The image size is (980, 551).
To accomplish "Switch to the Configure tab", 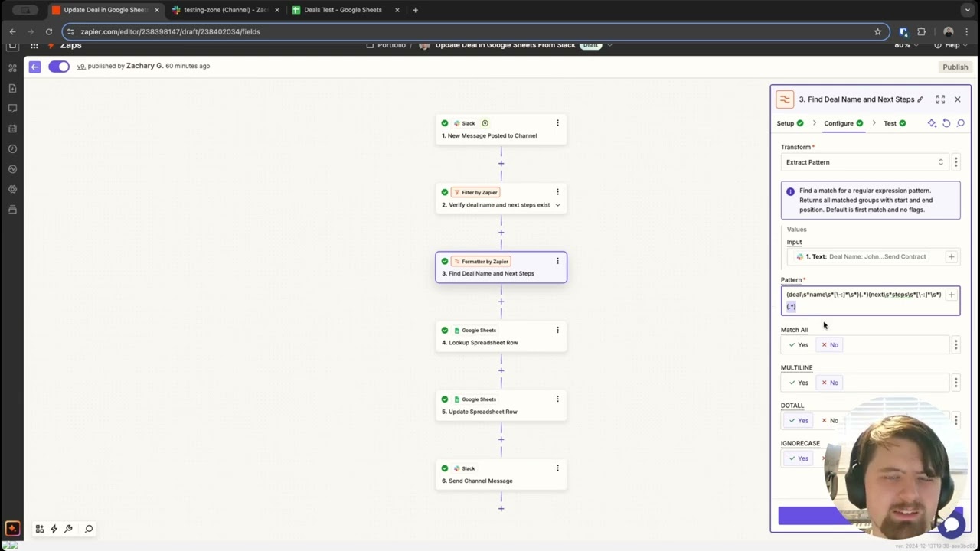I will tap(844, 123).
